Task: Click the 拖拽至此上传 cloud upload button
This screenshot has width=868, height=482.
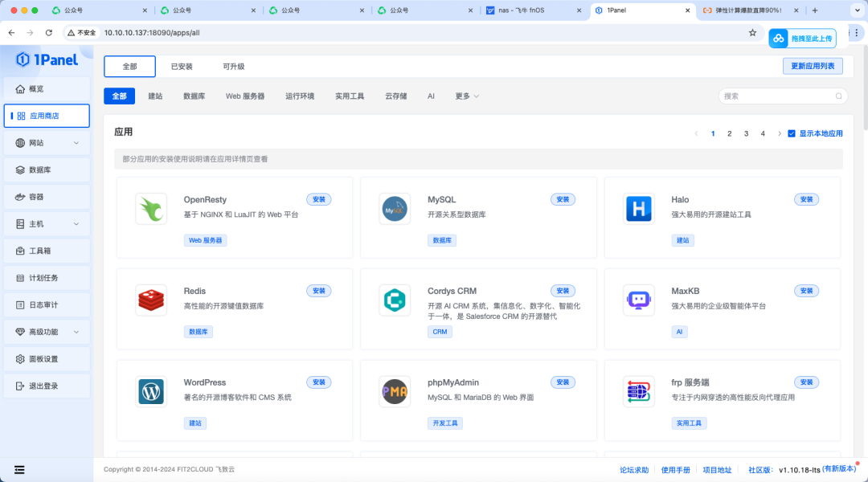Action: tap(803, 39)
